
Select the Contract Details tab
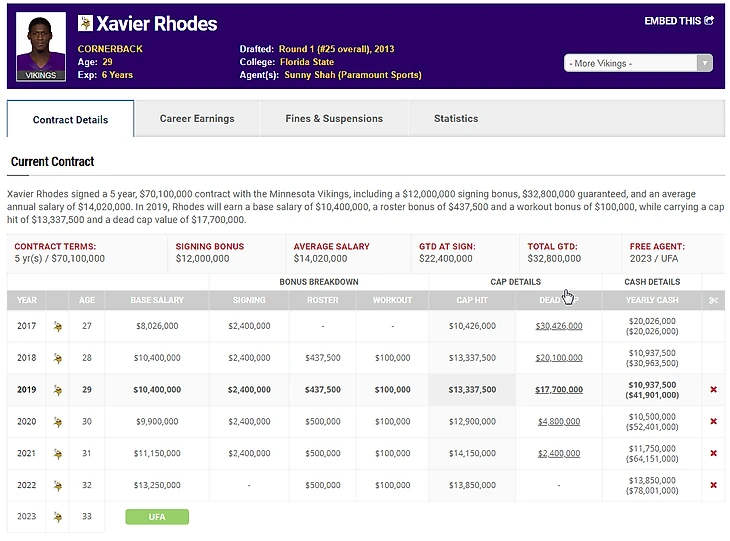71,120
